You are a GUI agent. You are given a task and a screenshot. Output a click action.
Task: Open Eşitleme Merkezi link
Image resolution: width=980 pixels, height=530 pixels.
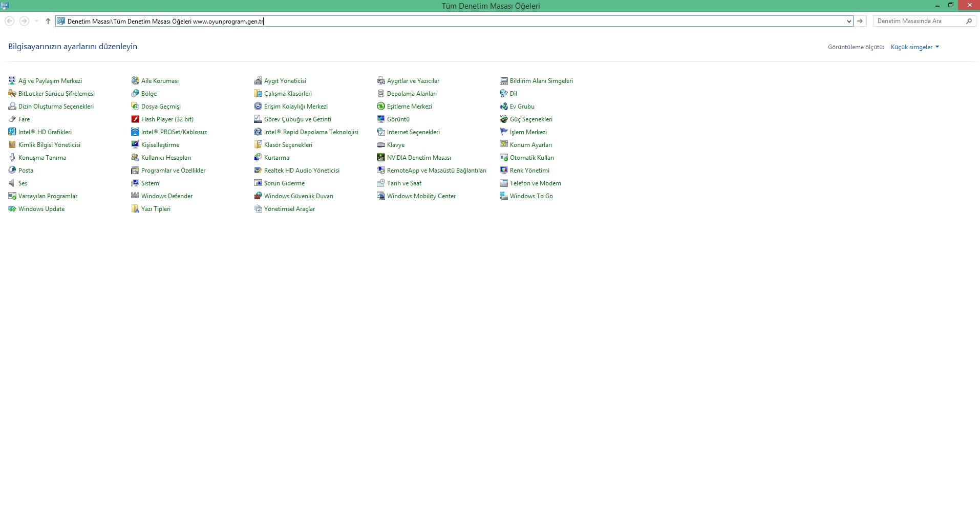click(x=410, y=107)
